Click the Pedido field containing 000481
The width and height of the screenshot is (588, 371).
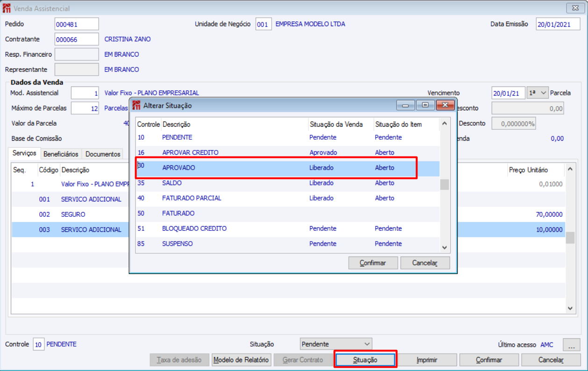[x=77, y=24]
